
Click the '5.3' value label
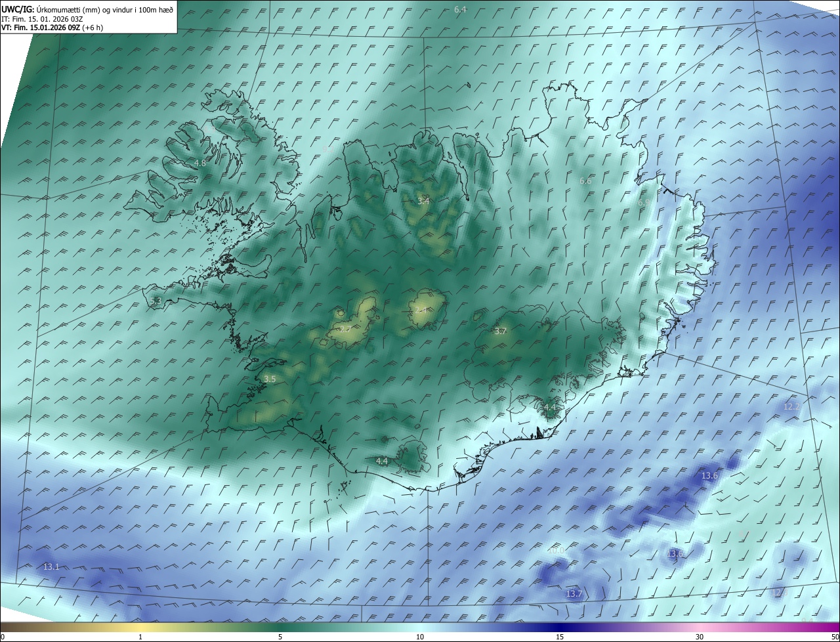point(156,301)
